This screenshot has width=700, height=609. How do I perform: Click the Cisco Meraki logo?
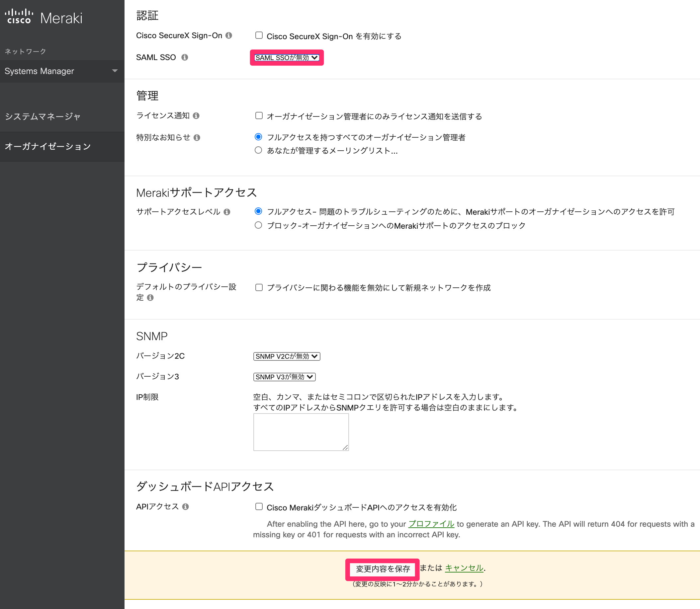coord(44,17)
